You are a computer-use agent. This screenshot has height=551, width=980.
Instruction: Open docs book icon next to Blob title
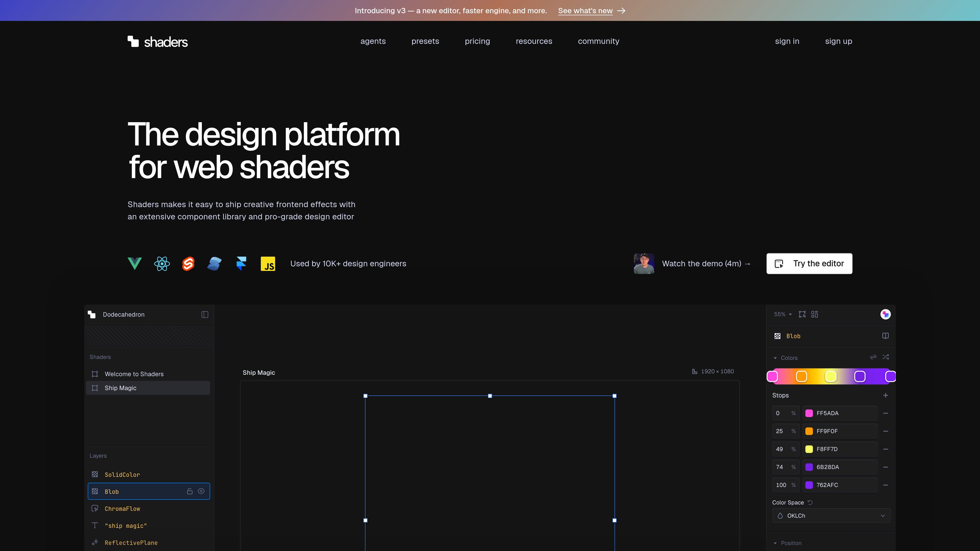point(885,336)
